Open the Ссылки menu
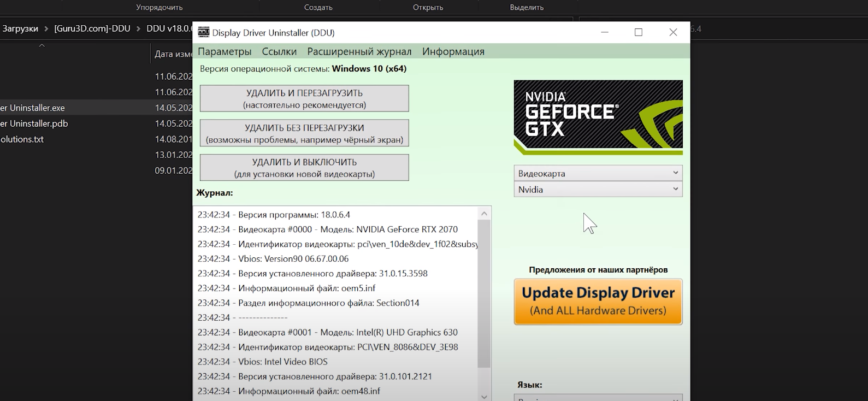868x401 pixels. (x=279, y=51)
